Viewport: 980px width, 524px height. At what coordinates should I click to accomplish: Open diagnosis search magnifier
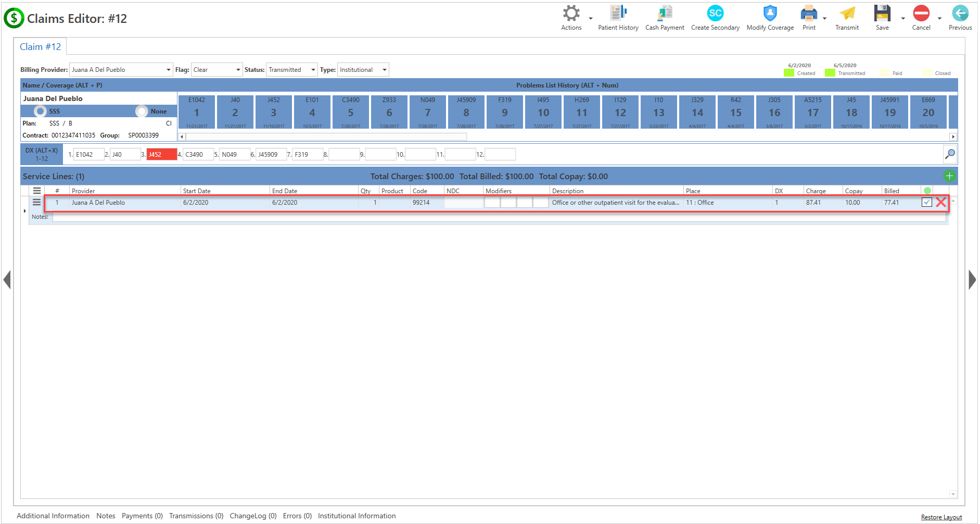tap(950, 154)
